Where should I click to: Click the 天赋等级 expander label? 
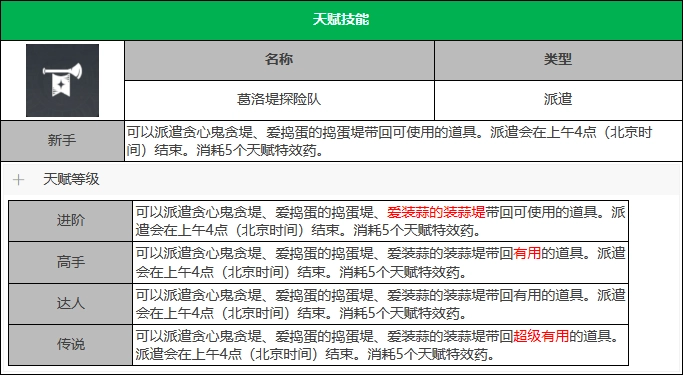pyautogui.click(x=71, y=179)
